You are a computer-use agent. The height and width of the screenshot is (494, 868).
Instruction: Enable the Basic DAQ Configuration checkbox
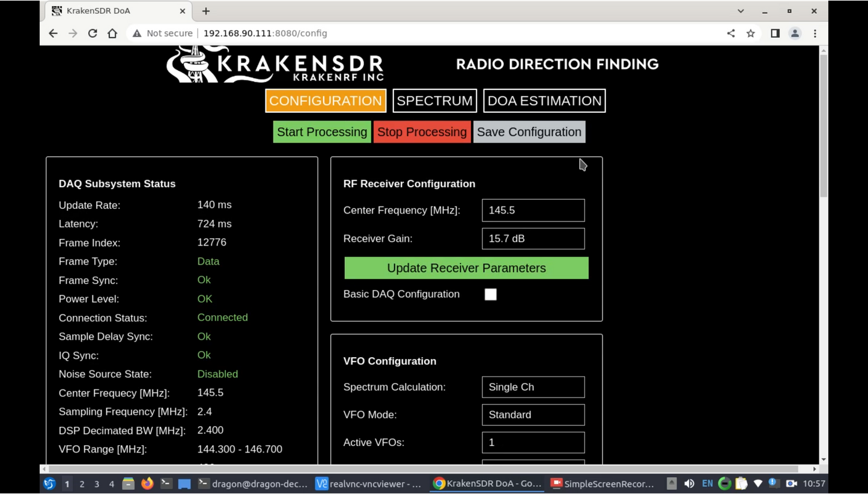pos(491,294)
